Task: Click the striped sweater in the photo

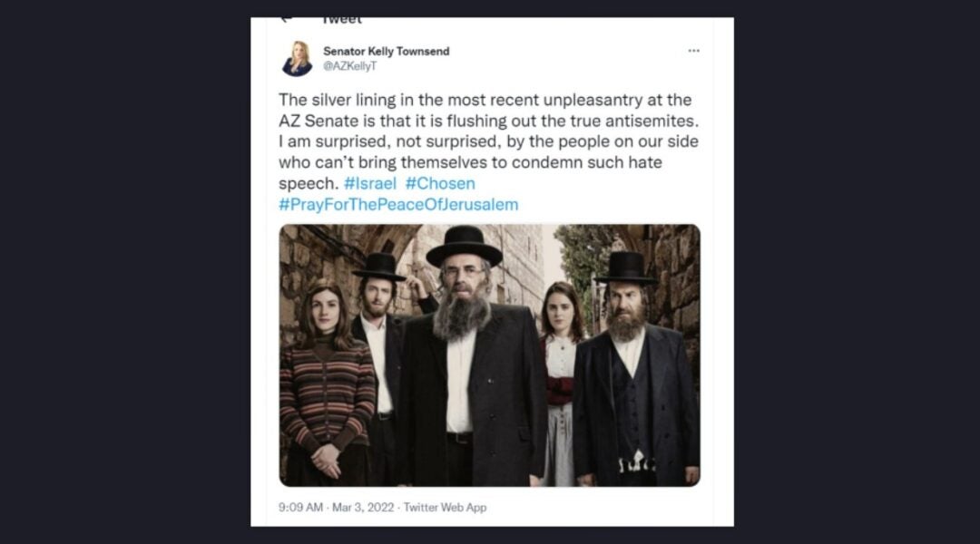Action: coord(327,393)
